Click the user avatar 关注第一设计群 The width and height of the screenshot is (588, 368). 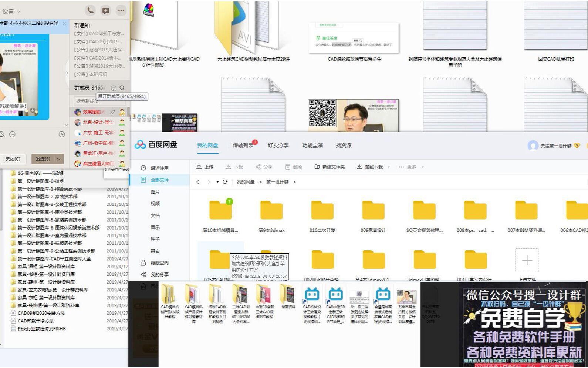533,146
